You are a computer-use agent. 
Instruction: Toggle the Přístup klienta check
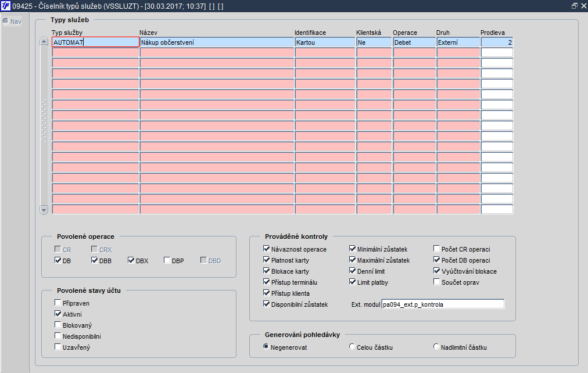tap(267, 293)
